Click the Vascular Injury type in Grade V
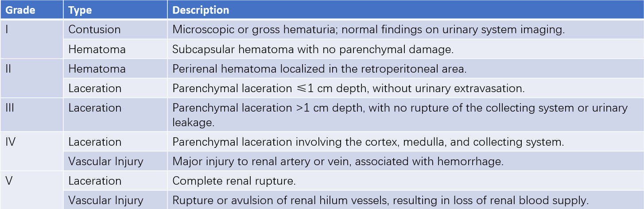 (106, 200)
